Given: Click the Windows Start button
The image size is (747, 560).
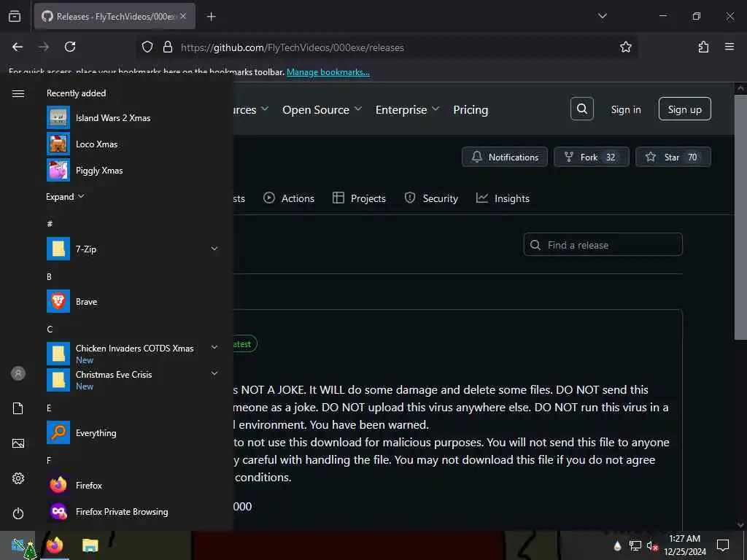Looking at the screenshot, I should pos(18,545).
